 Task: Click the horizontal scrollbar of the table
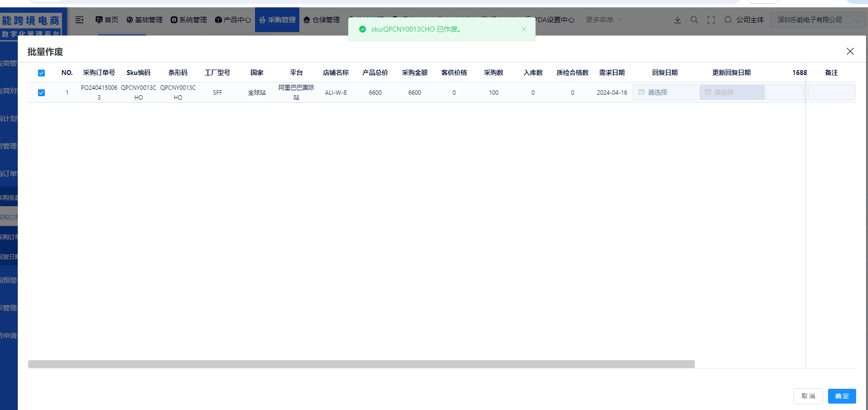coord(362,364)
